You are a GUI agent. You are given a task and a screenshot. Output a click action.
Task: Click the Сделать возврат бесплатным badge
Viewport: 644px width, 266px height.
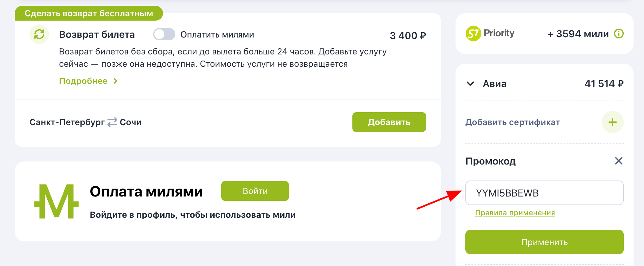tap(89, 13)
